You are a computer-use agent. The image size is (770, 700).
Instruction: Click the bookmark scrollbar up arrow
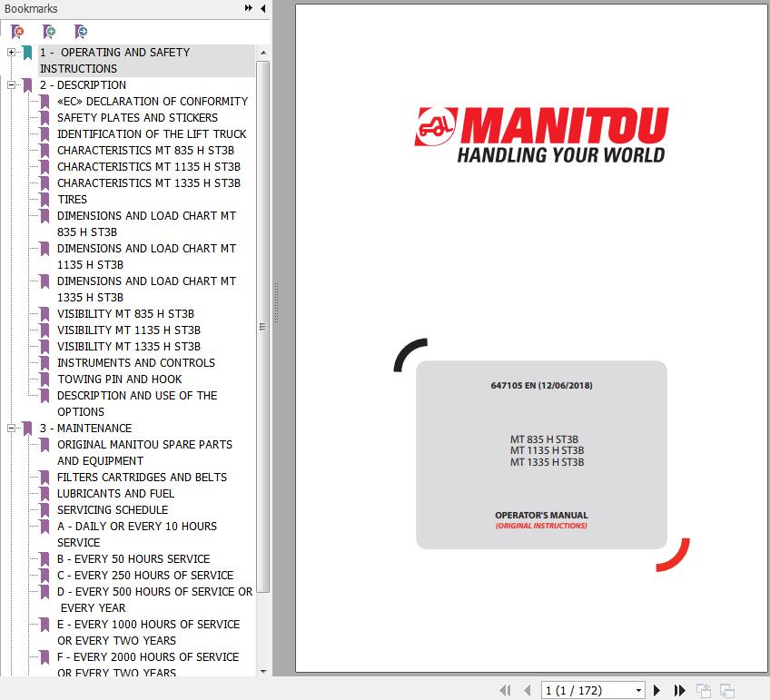pos(263,53)
